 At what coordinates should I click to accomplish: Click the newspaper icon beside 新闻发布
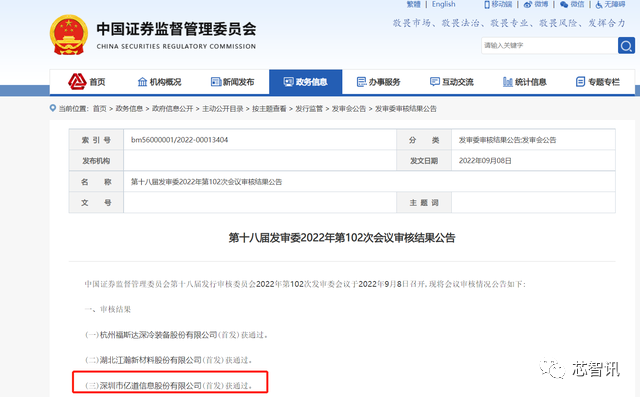216,82
